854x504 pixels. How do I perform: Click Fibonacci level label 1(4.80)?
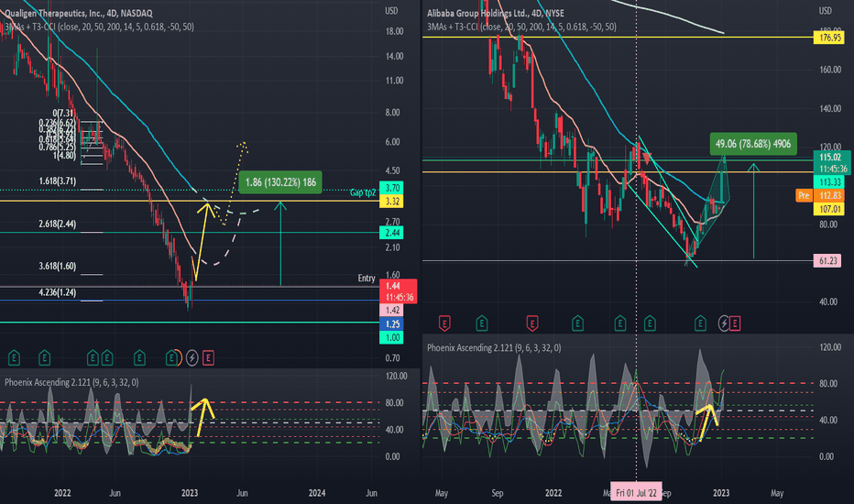pyautogui.click(x=64, y=155)
